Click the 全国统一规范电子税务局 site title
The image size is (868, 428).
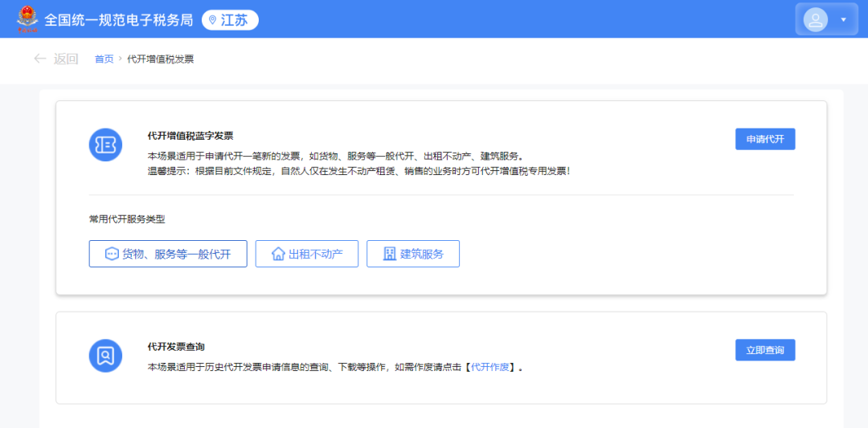click(118, 20)
